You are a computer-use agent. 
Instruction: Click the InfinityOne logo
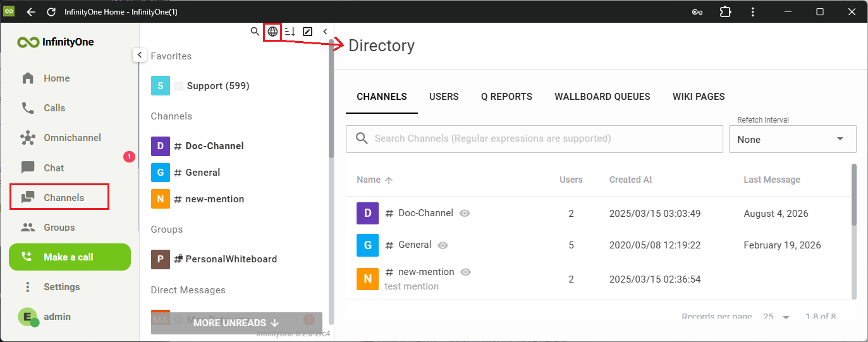(x=56, y=42)
